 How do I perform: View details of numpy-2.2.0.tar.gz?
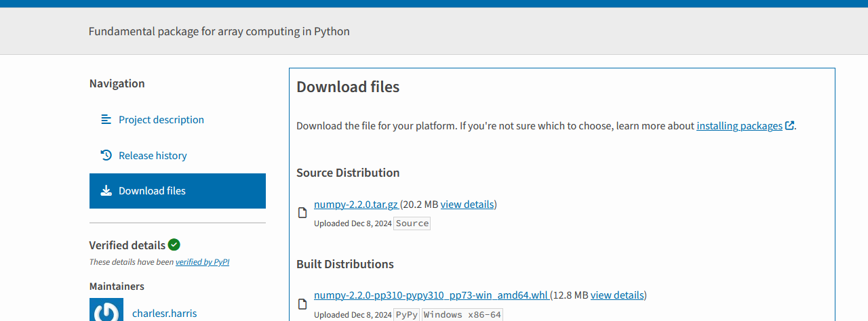click(x=467, y=204)
